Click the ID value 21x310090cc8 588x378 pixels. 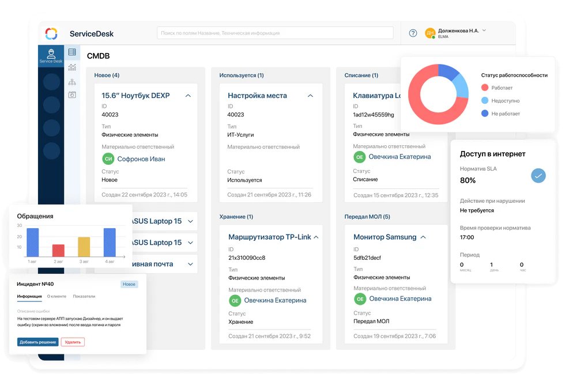(x=247, y=258)
